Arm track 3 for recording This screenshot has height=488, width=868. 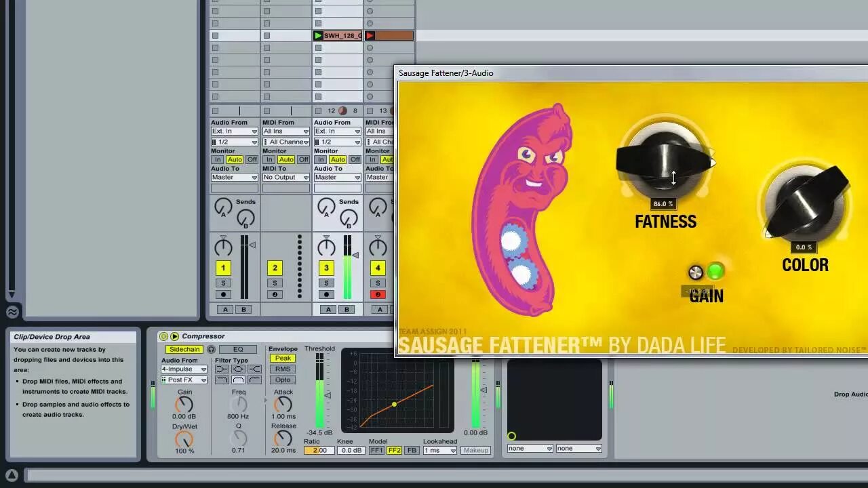(x=326, y=294)
